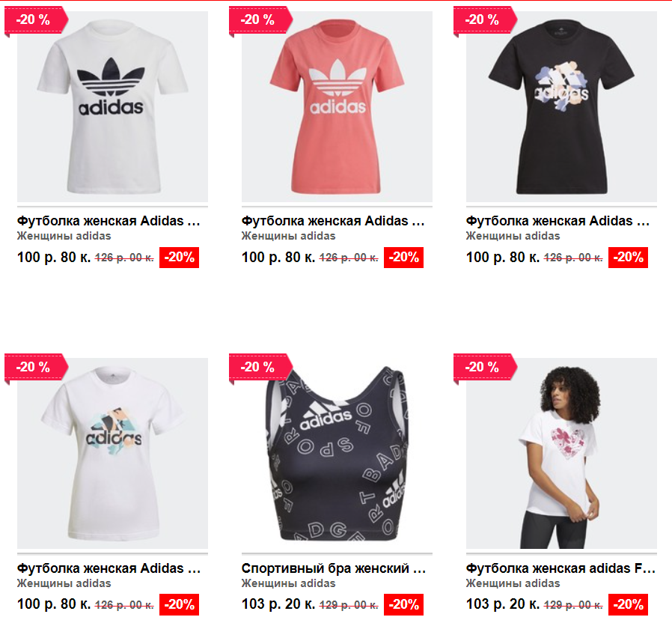
Task: Click the red -20% badge beside black shirt price
Action: 628,258
